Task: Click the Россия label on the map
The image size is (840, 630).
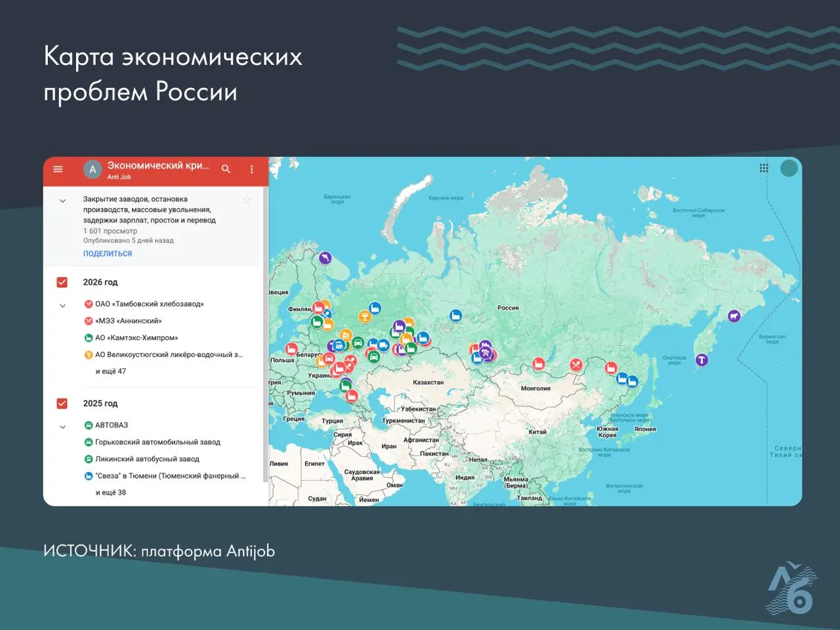Action: pos(508,308)
